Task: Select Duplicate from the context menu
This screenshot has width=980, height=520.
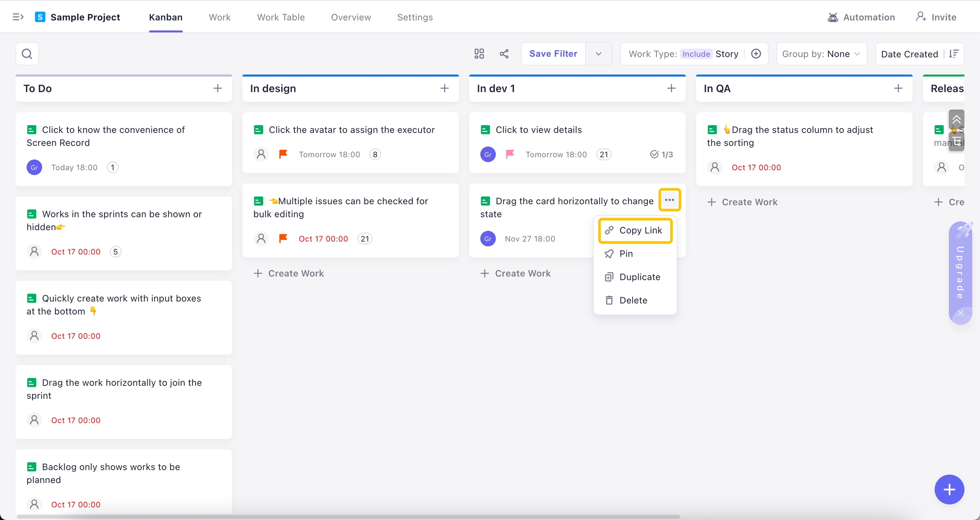Action: click(640, 277)
